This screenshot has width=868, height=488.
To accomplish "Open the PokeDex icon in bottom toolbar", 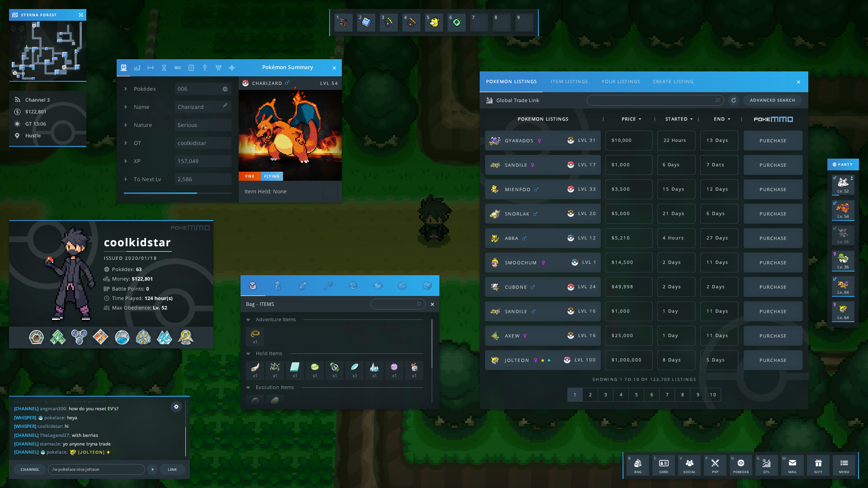I will point(741,465).
